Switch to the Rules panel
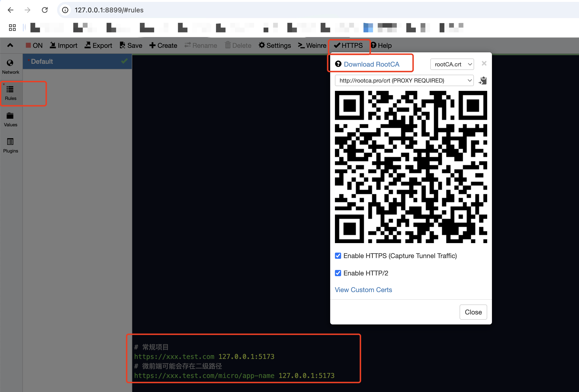Image resolution: width=579 pixels, height=392 pixels. 11,93
